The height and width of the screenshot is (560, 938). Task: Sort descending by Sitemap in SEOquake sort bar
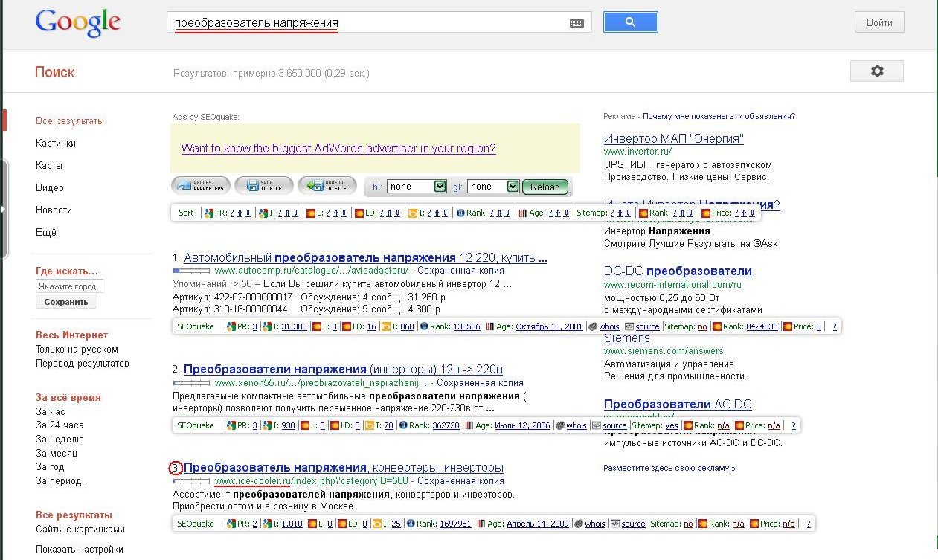point(629,213)
